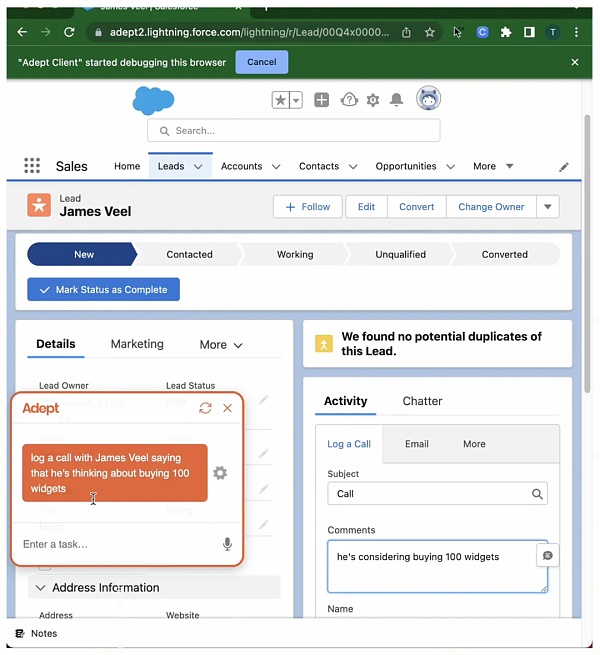Open the global actions plus icon

pos(321,100)
